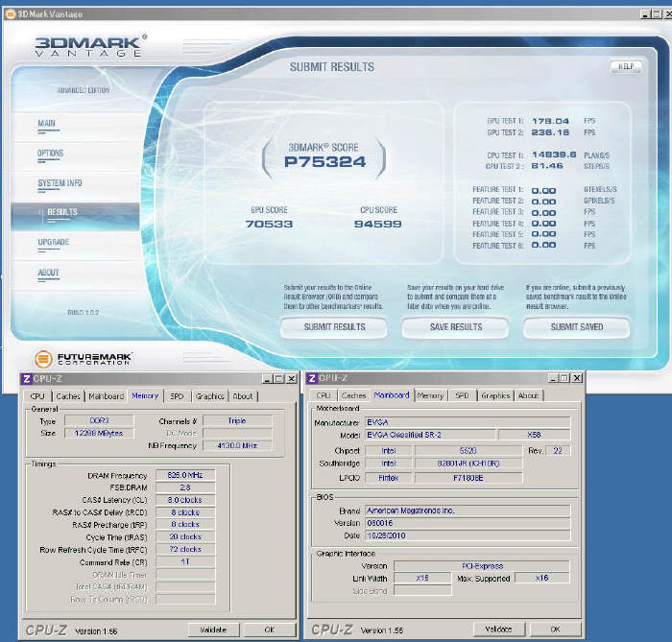The width and height of the screenshot is (672, 642).
Task: Switch to About tab in right CPU-Z window
Action: click(528, 395)
